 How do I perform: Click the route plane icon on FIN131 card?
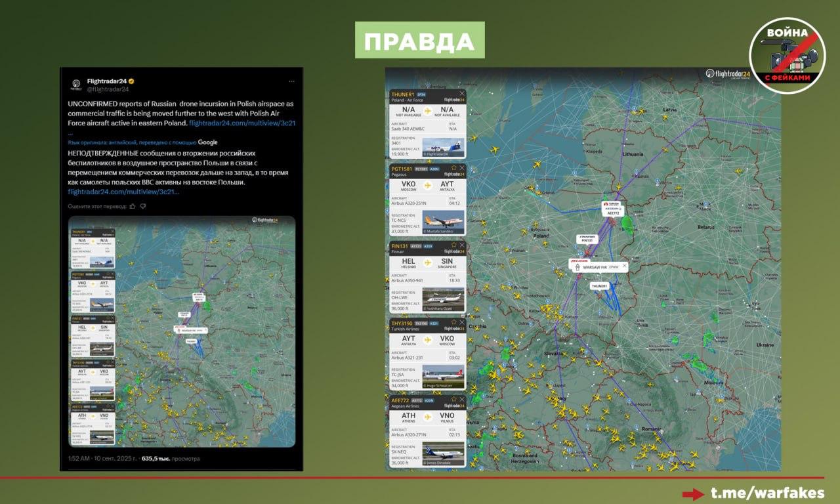click(428, 262)
